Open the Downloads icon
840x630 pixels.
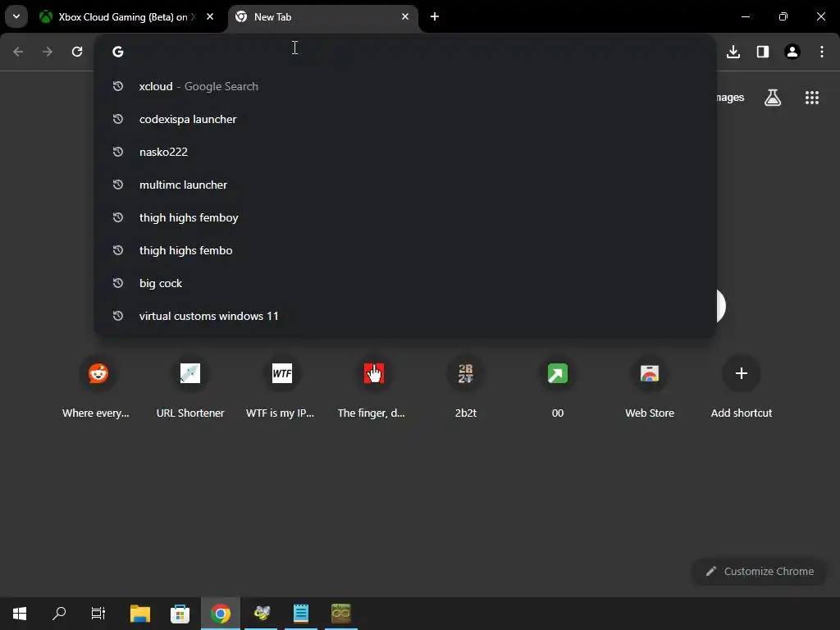[733, 52]
